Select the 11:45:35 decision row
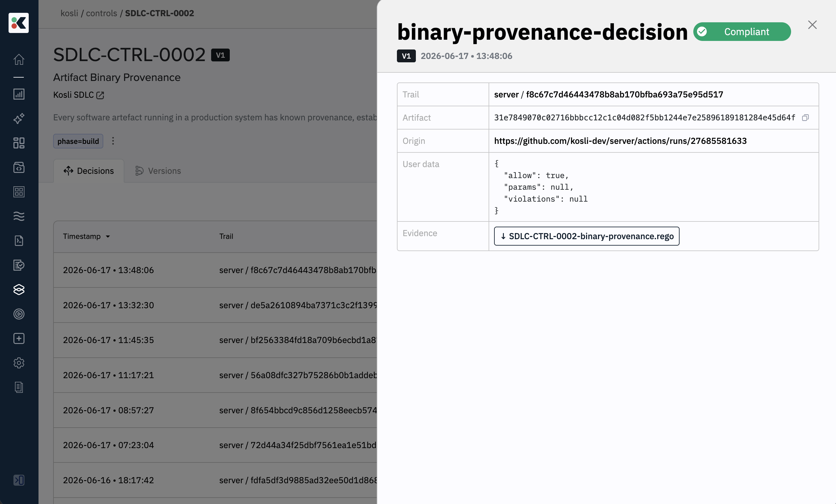 (x=215, y=340)
